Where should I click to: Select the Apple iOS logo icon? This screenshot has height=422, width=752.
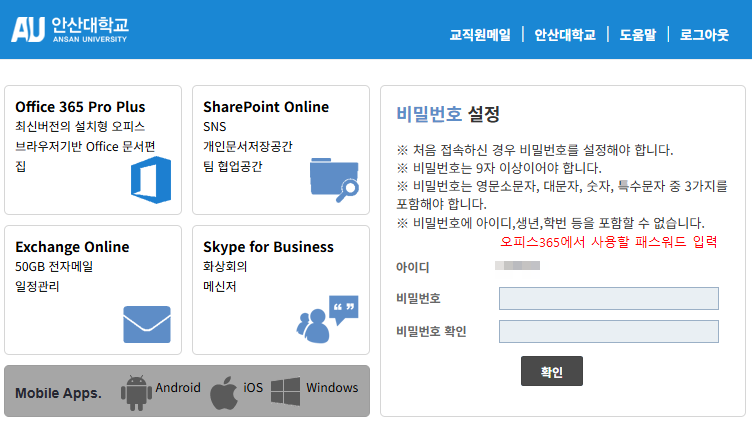click(223, 392)
